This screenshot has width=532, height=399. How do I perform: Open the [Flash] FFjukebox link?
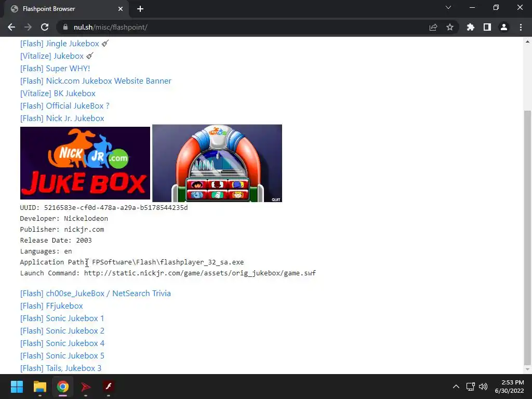tap(51, 306)
